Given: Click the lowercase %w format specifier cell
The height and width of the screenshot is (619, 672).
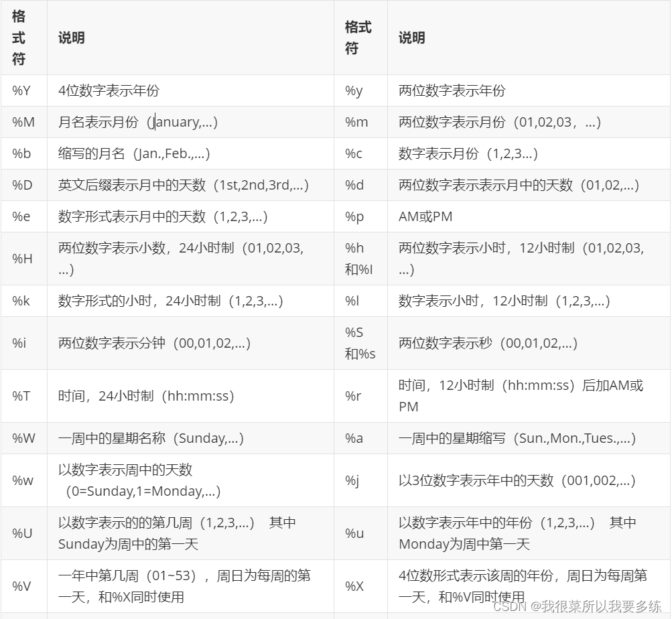Looking at the screenshot, I should pyautogui.click(x=23, y=480).
